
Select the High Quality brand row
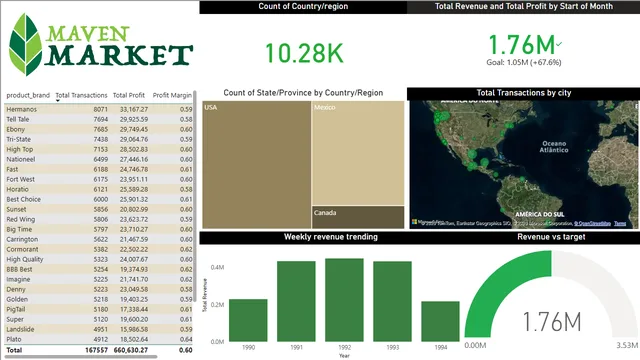(99, 260)
